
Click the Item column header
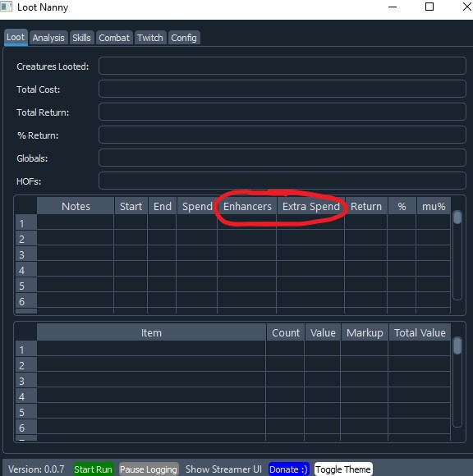[x=151, y=332]
